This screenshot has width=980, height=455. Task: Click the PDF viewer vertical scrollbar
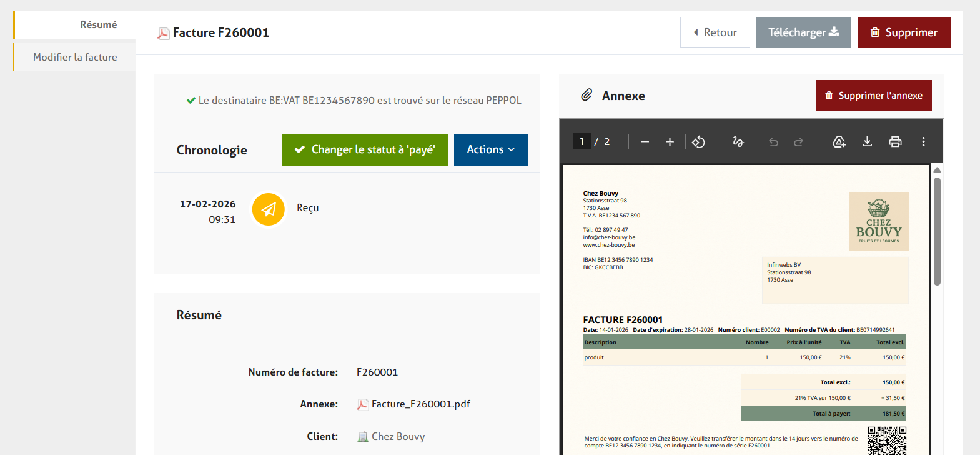click(937, 231)
